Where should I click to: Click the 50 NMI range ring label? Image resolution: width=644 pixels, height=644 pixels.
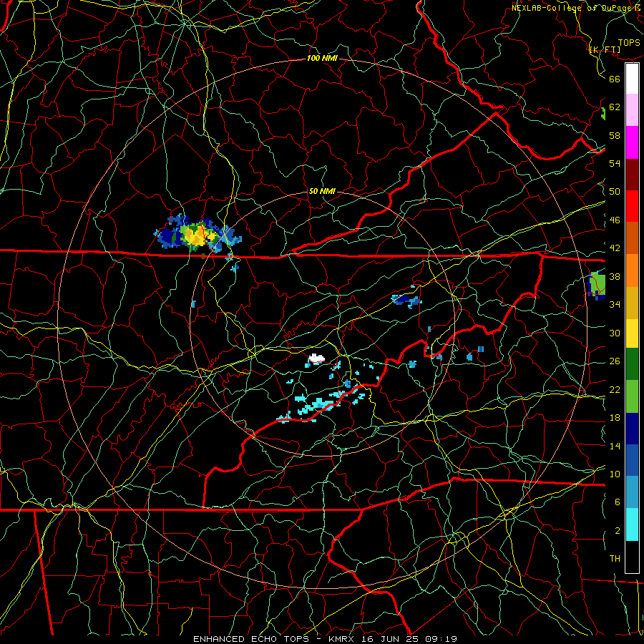click(x=321, y=191)
